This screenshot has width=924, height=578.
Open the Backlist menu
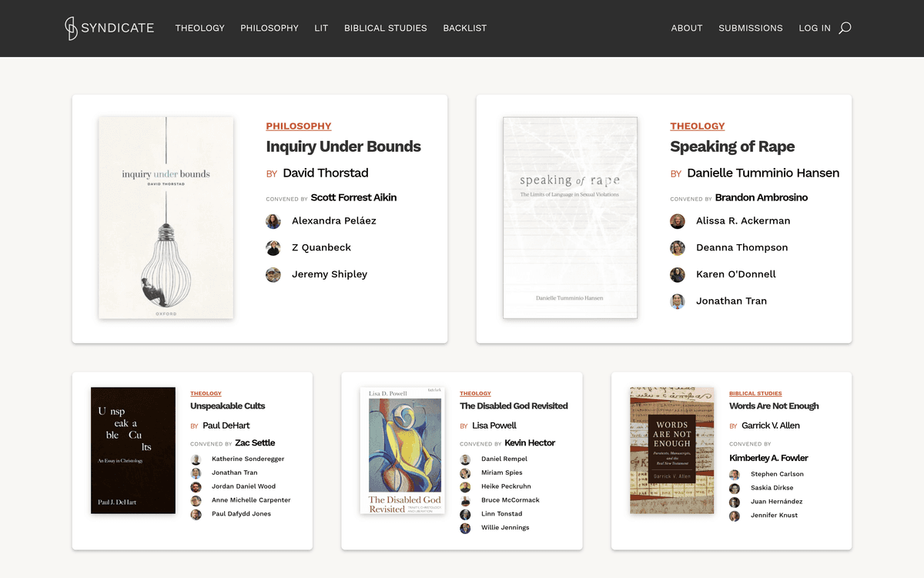(x=465, y=28)
